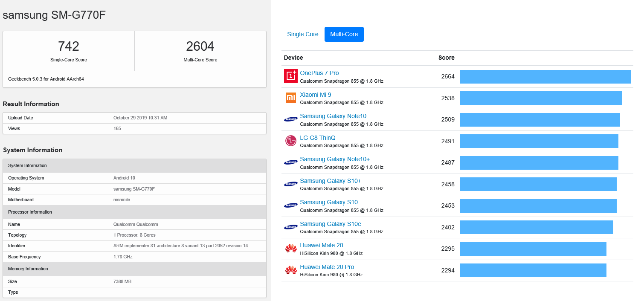Click the Views value 165
The width and height of the screenshot is (644, 301).
[117, 128]
